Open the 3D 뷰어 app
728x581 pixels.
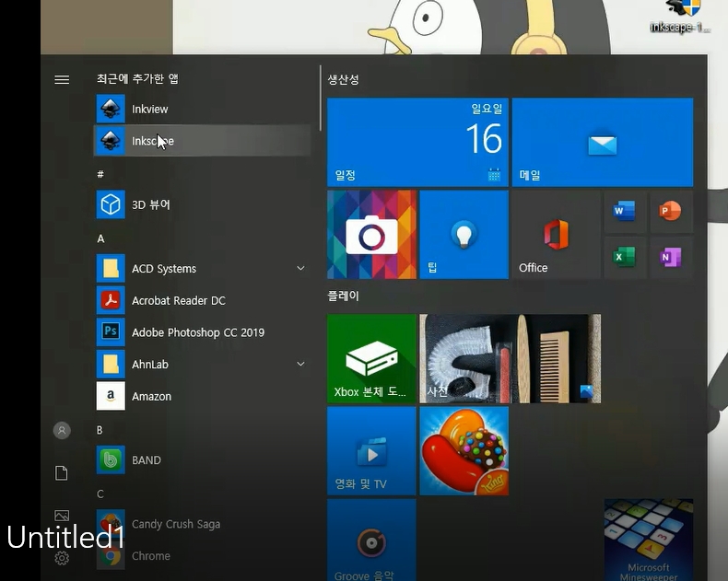tap(203, 204)
